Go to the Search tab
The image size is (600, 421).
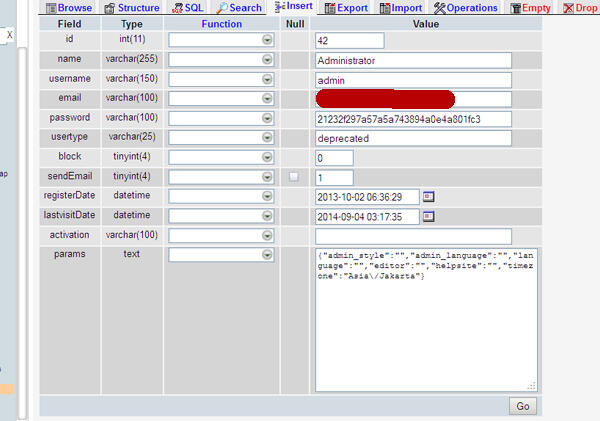tap(239, 8)
